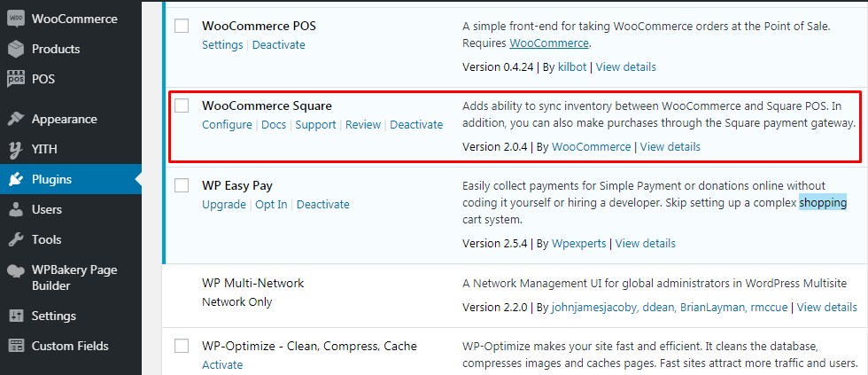This screenshot has width=868, height=375.
Task: Click the Appearance paintbrush icon
Action: pyautogui.click(x=16, y=119)
